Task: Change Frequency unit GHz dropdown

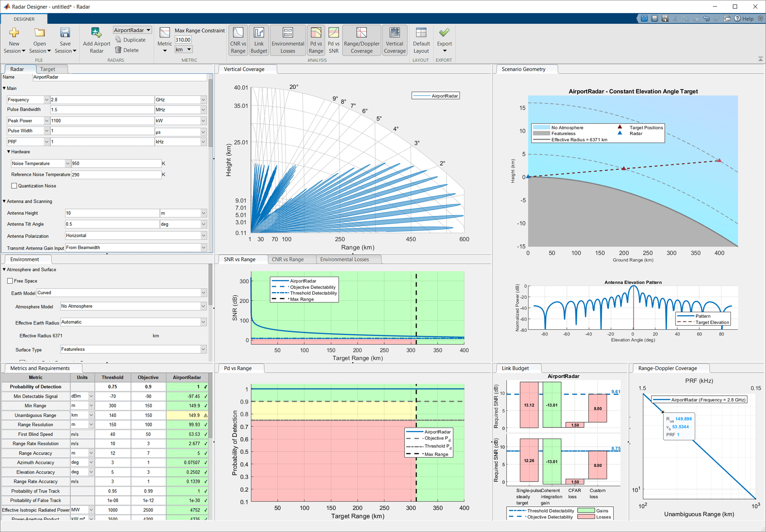Action: pyautogui.click(x=180, y=100)
